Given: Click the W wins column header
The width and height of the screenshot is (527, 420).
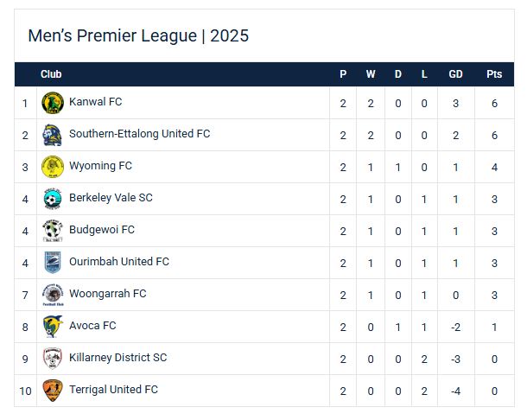Looking at the screenshot, I should pyautogui.click(x=371, y=74).
